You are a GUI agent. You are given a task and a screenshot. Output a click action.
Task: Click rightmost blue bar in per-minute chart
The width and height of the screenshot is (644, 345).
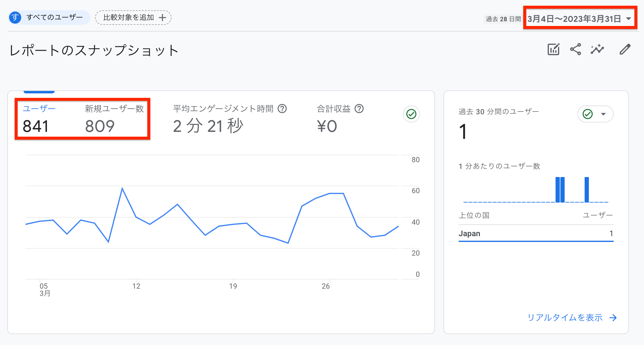click(587, 189)
